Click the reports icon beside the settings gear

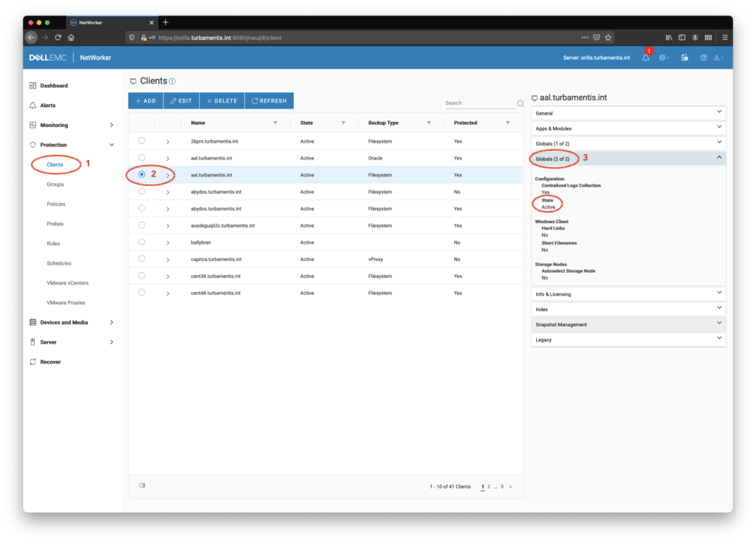pos(684,57)
